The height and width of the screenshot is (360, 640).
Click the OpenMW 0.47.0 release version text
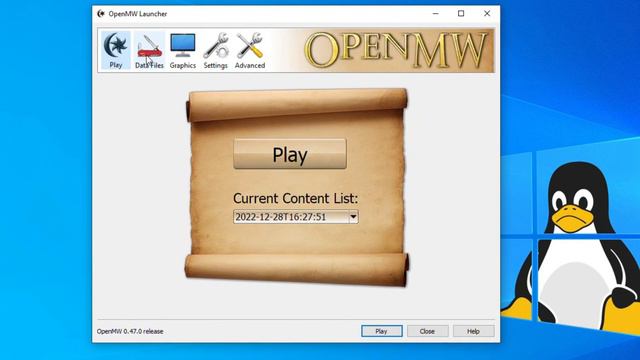coord(130,331)
